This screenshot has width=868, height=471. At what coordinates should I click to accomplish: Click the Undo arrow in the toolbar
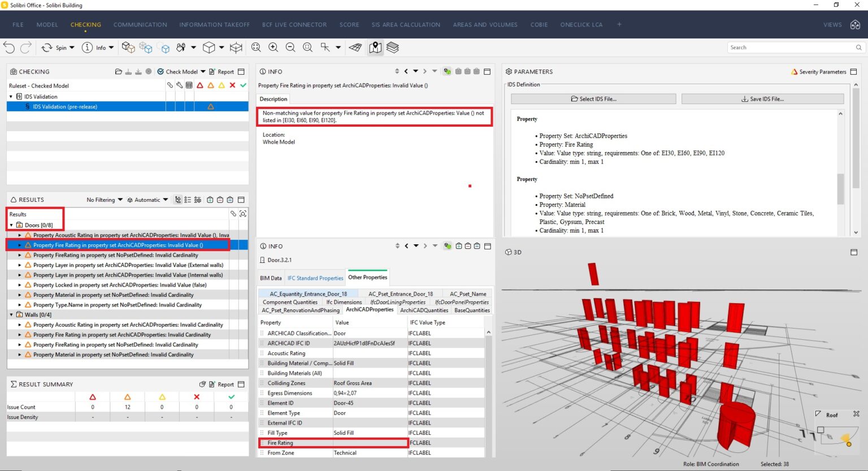9,47
